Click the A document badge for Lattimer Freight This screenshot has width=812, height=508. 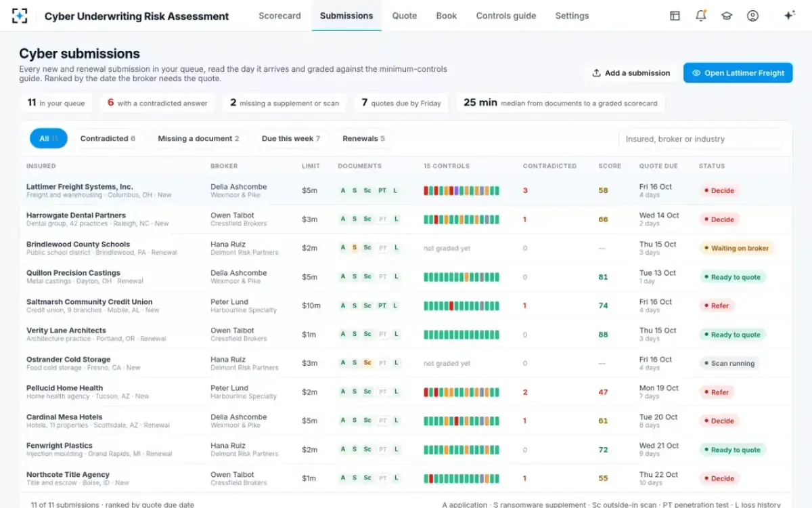(343, 191)
